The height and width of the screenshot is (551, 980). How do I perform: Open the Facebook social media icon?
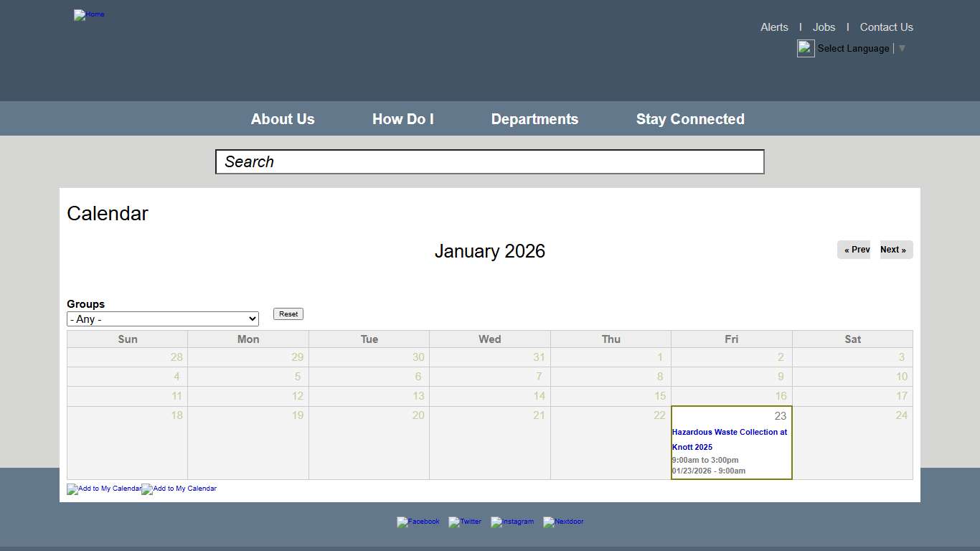(x=418, y=522)
